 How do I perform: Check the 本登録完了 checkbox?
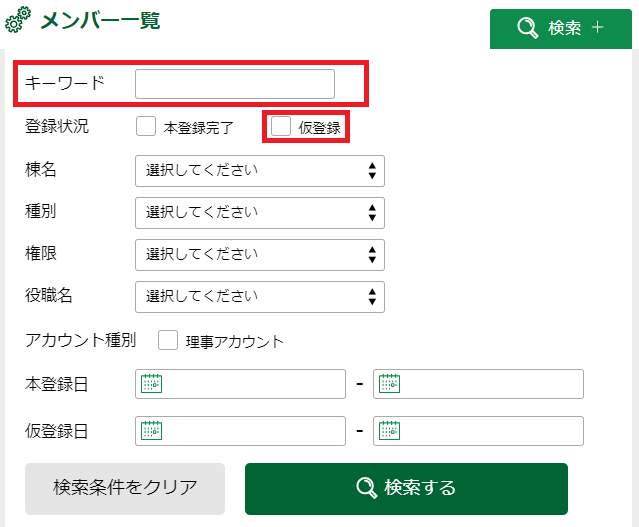(x=146, y=126)
